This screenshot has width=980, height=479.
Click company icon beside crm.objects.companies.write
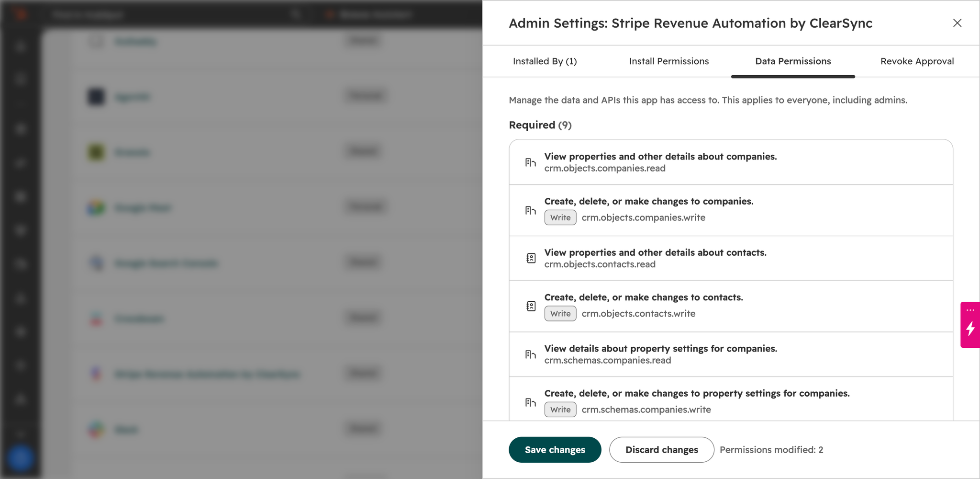pyautogui.click(x=530, y=210)
